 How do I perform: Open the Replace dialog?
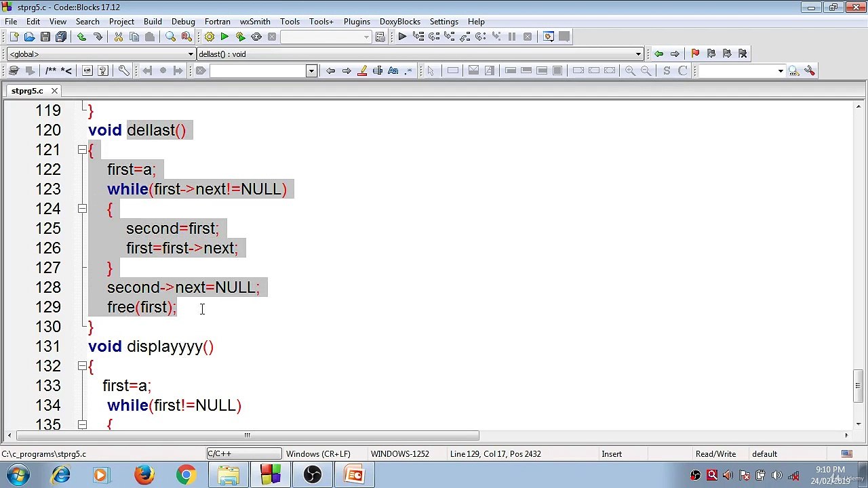186,37
